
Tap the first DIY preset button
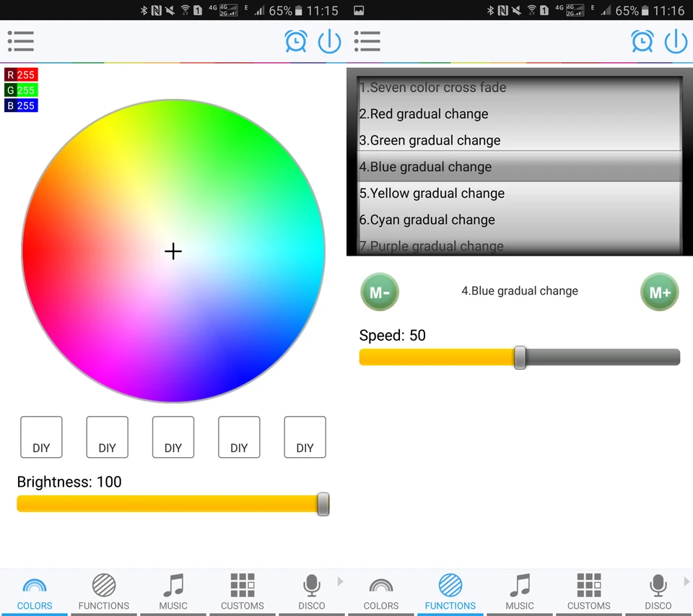pos(41,437)
